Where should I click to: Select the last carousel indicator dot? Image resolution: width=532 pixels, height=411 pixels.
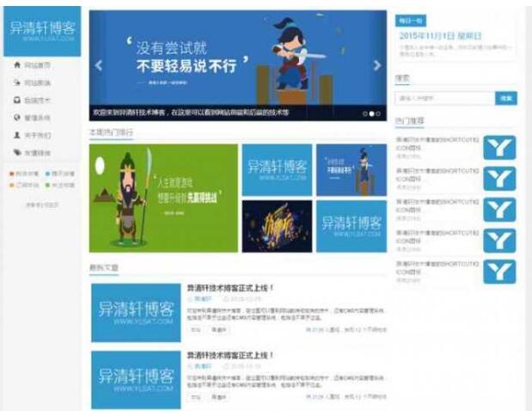[x=378, y=113]
